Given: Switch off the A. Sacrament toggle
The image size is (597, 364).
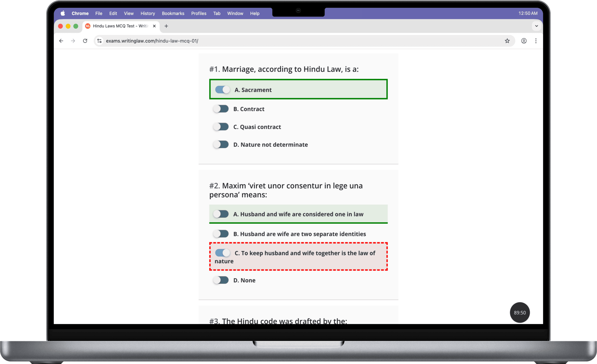Looking at the screenshot, I should click(222, 90).
